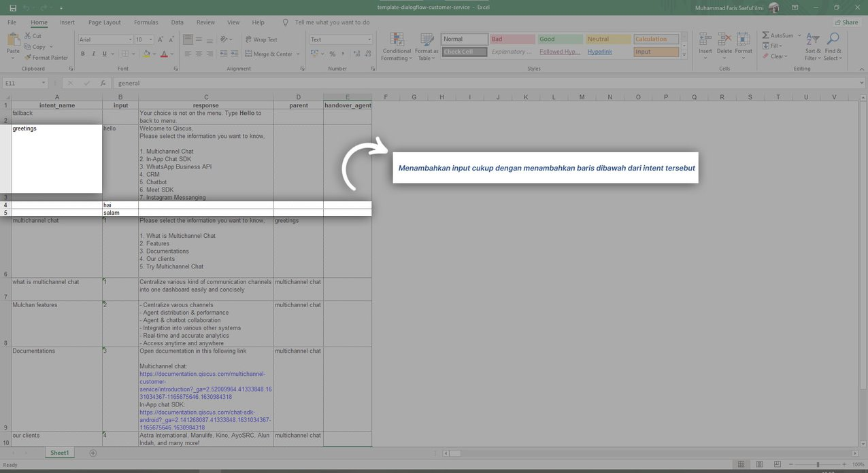Apply Percent Style number format

pos(331,53)
